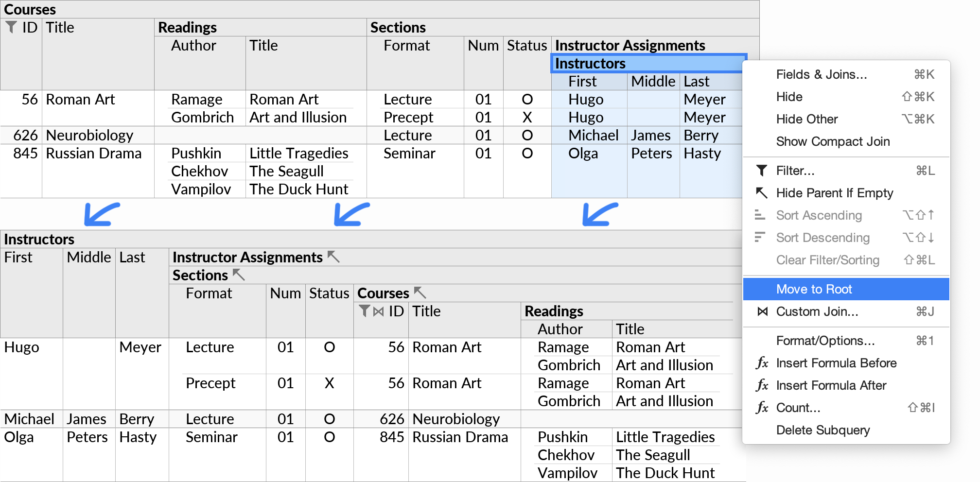Choose Hide Other in the context menu
Viewport: 980px width, 482px height.
coord(807,119)
